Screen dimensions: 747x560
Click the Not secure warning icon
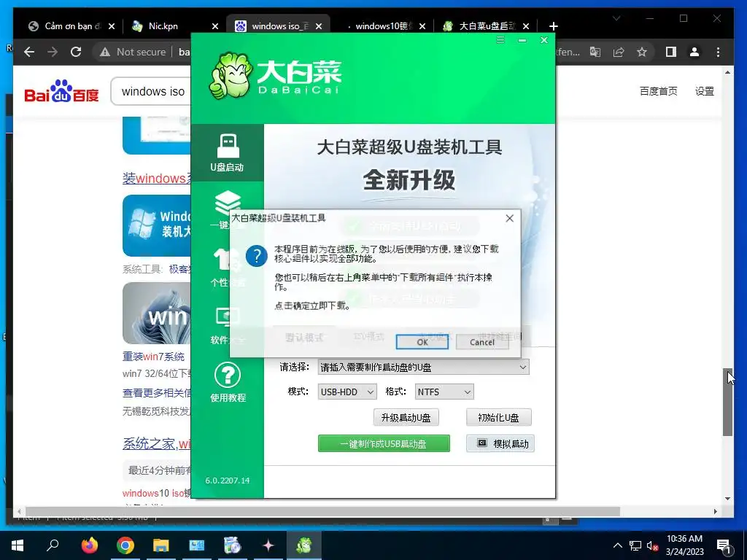click(x=105, y=52)
